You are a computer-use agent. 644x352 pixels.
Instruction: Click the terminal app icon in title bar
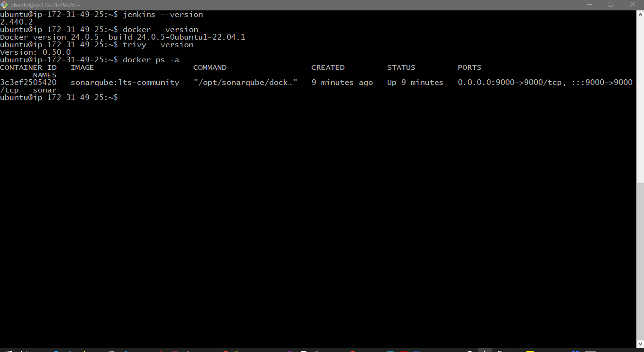point(5,5)
